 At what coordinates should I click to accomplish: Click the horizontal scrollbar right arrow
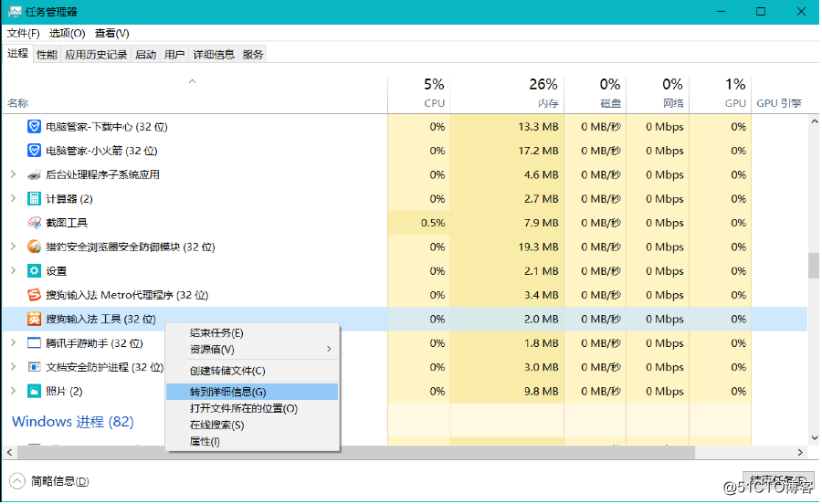[800, 452]
